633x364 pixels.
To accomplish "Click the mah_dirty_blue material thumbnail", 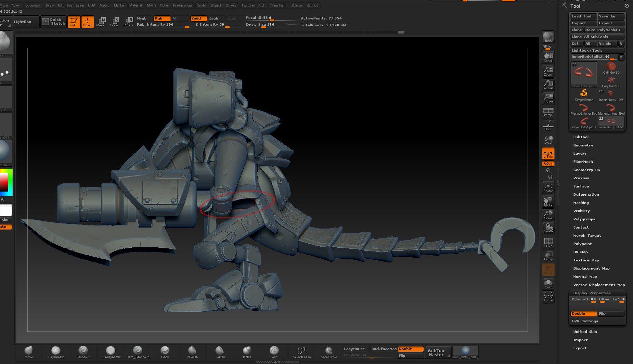I will pos(465,352).
